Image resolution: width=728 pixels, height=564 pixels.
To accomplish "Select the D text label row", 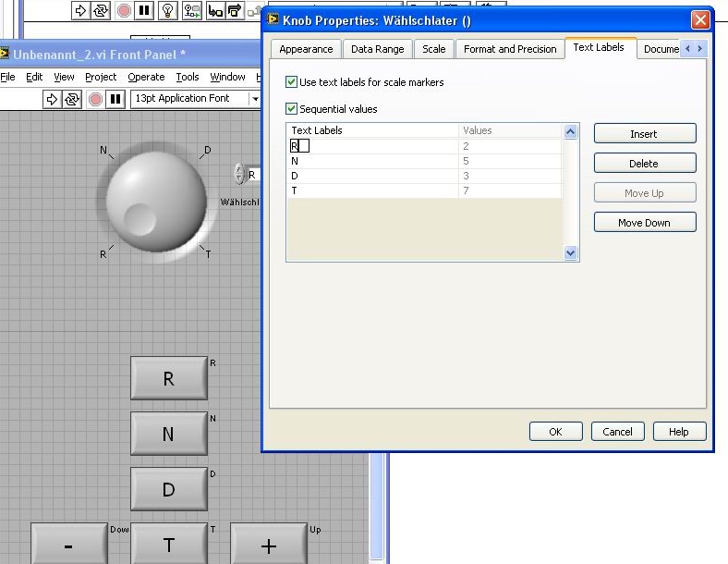I will click(x=373, y=176).
